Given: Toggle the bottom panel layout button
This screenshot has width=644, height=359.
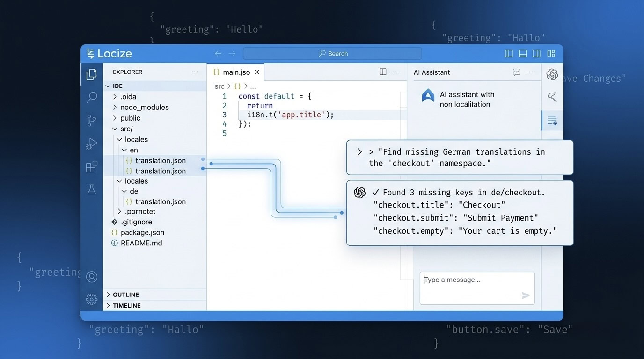Looking at the screenshot, I should [523, 54].
